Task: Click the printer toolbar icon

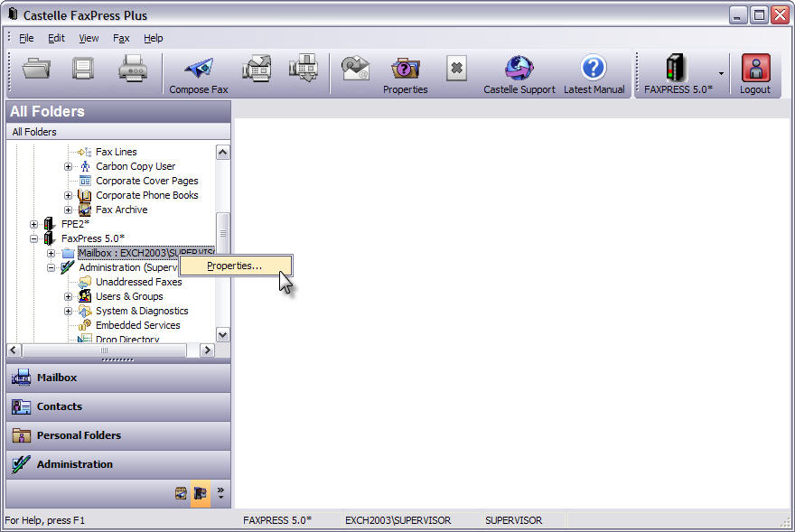Action: [133, 69]
